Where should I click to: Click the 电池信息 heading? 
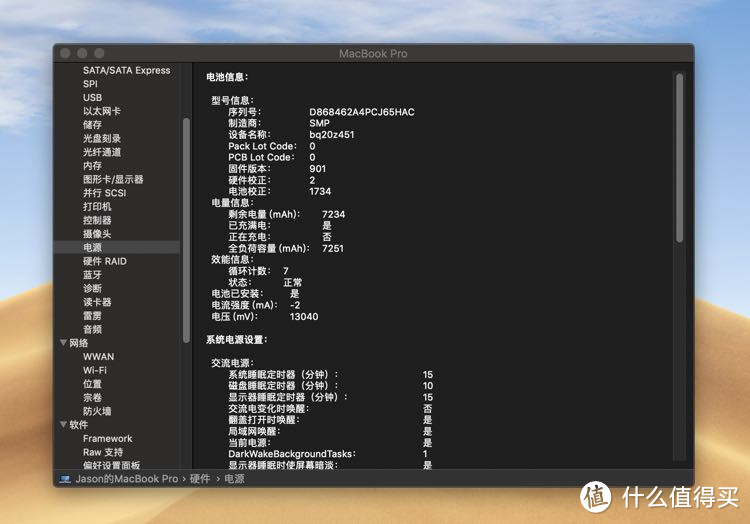click(227, 76)
